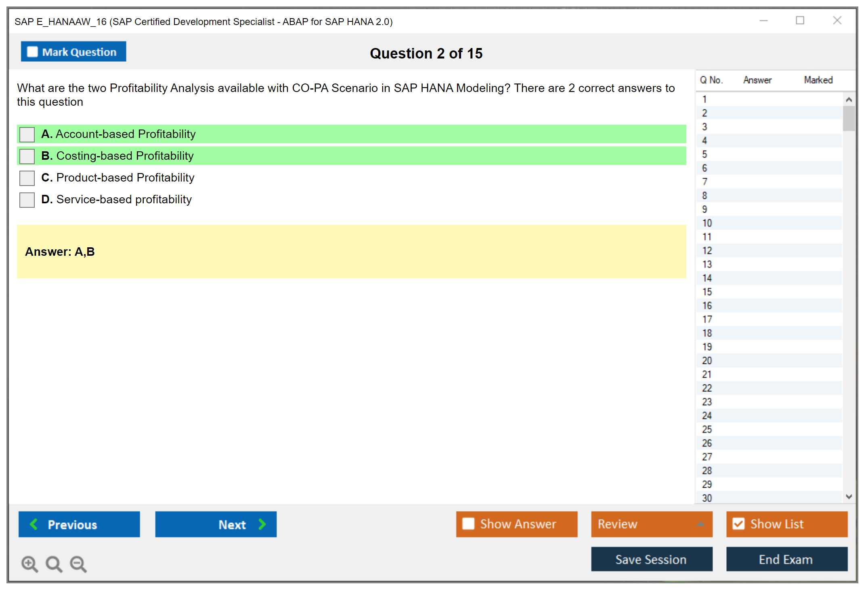This screenshot has height=593, width=868.
Task: Toggle the Show Answer checkbox button
Action: point(468,524)
